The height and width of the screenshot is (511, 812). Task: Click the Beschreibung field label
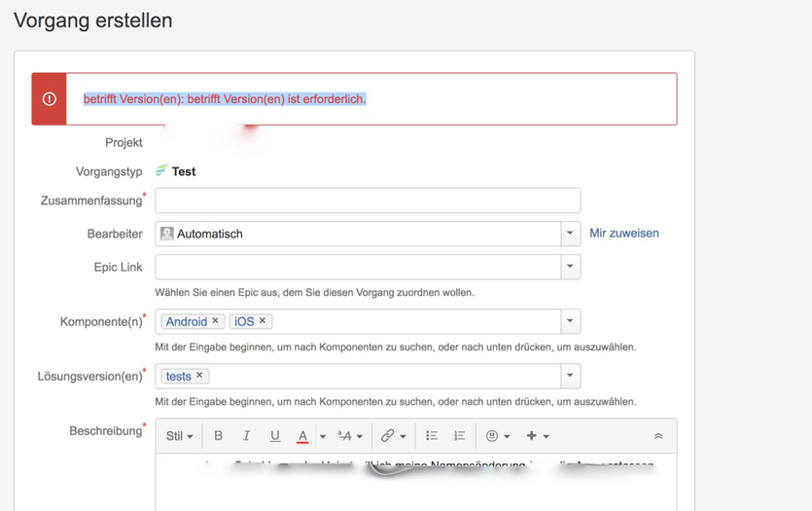[106, 430]
